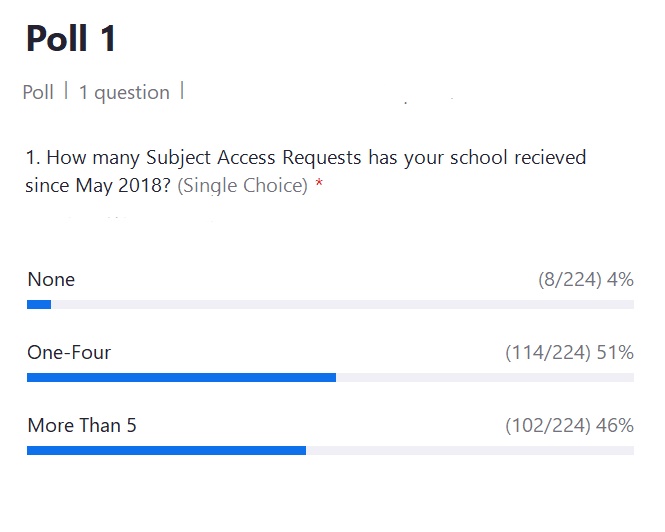
Task: Click the red required asterisk
Action: pos(319,186)
